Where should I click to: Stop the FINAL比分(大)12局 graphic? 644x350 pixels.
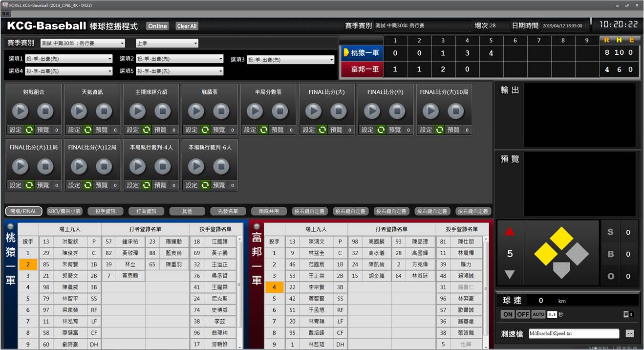pyautogui.click(x=104, y=167)
